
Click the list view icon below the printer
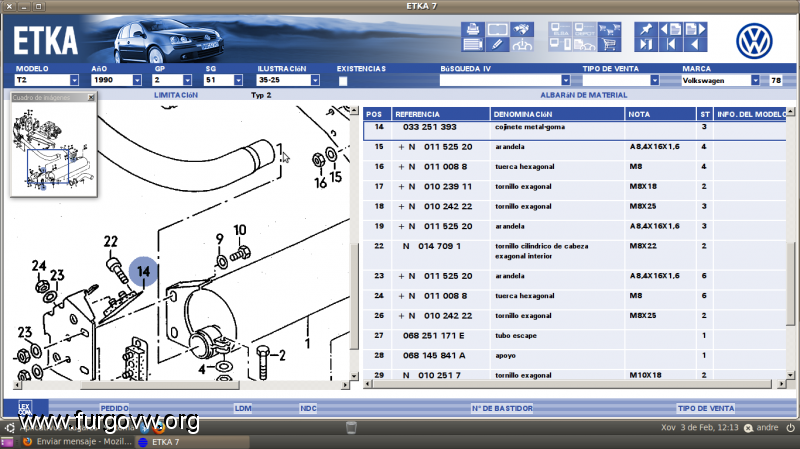[x=472, y=45]
